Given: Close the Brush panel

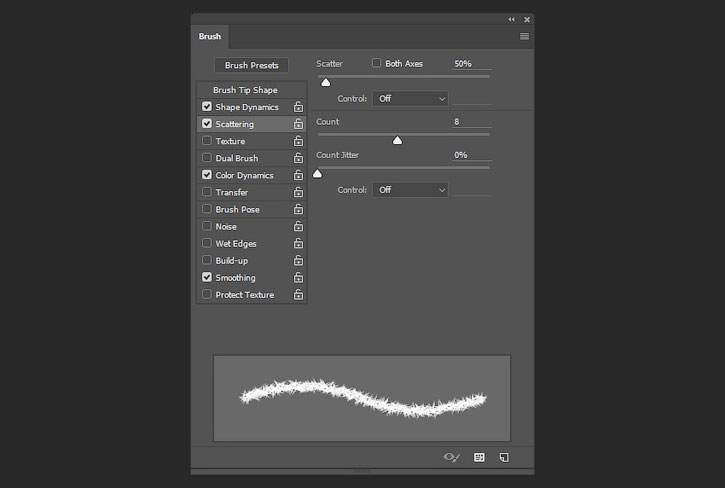Looking at the screenshot, I should (527, 19).
